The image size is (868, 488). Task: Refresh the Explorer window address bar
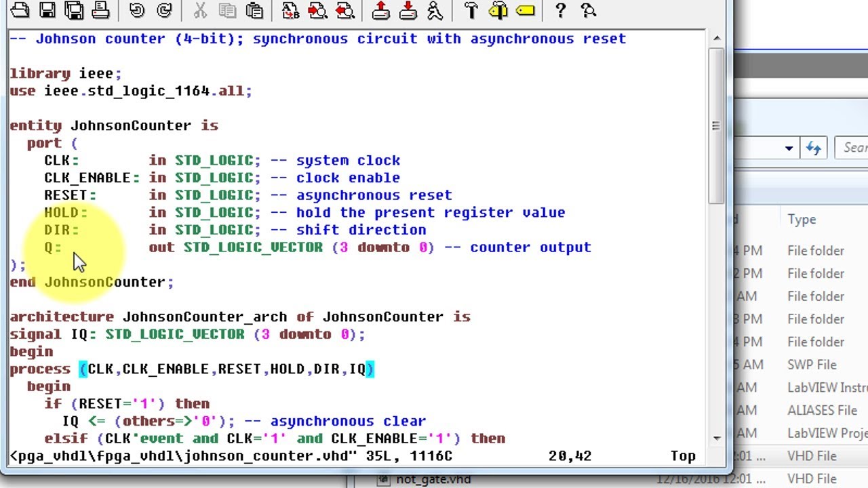814,148
